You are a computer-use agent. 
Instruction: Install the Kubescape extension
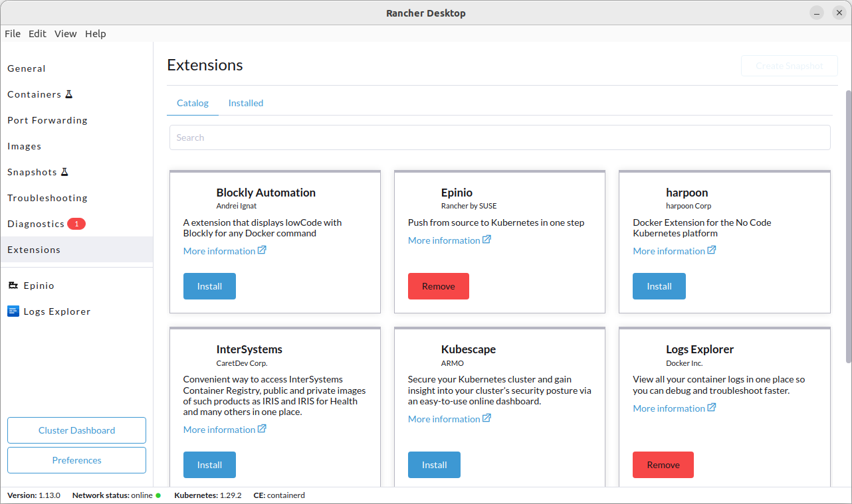[x=434, y=465]
